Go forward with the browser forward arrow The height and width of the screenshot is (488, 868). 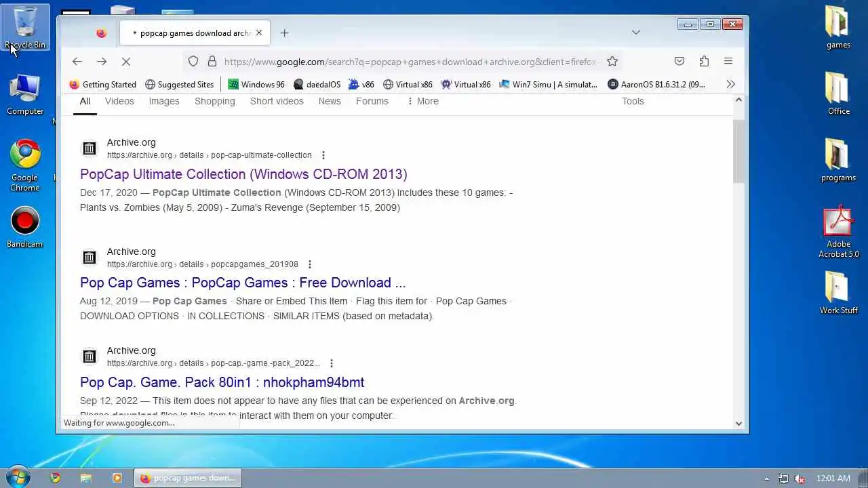pyautogui.click(x=102, y=62)
